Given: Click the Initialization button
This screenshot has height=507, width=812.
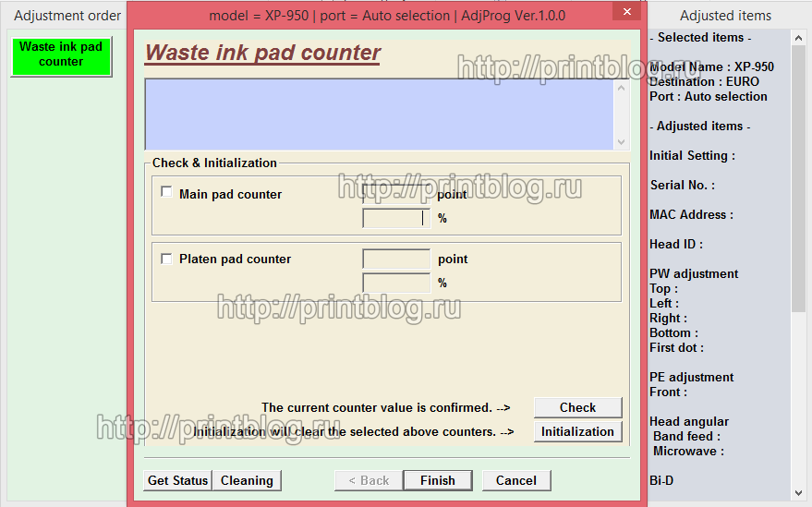Looking at the screenshot, I should click(x=577, y=431).
